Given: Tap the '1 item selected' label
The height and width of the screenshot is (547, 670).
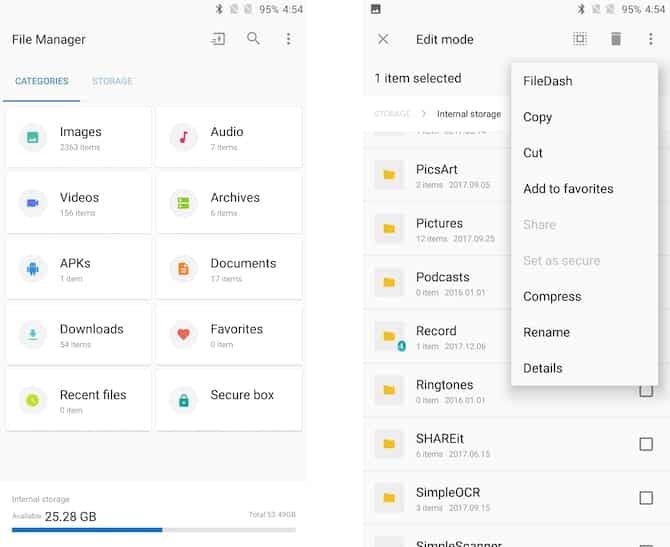Looking at the screenshot, I should pyautogui.click(x=418, y=79).
